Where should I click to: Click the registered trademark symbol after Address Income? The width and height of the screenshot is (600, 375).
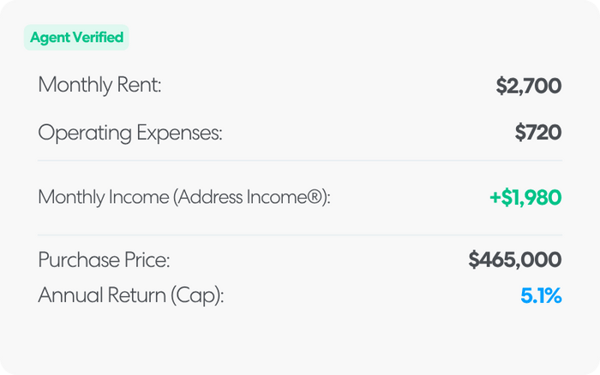click(x=314, y=197)
